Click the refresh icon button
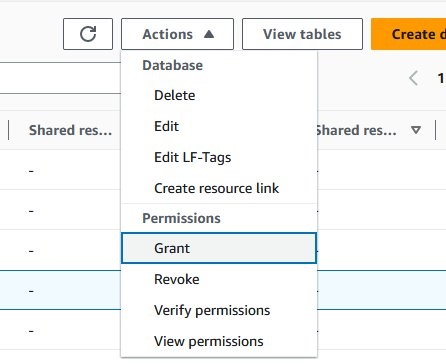This screenshot has width=446, height=364. (x=88, y=34)
